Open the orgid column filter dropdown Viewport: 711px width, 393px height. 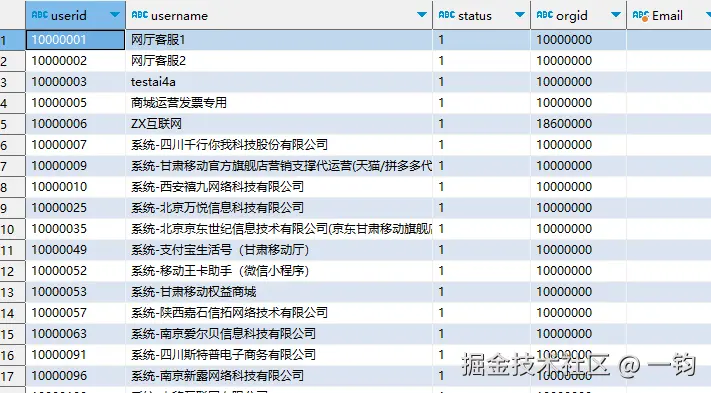tap(616, 15)
